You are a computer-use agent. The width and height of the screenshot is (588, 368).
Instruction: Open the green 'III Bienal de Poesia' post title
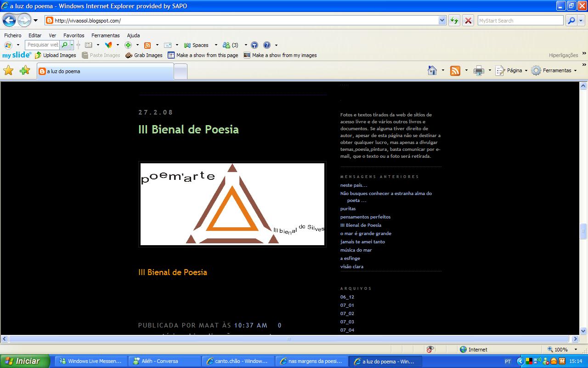[x=188, y=129]
